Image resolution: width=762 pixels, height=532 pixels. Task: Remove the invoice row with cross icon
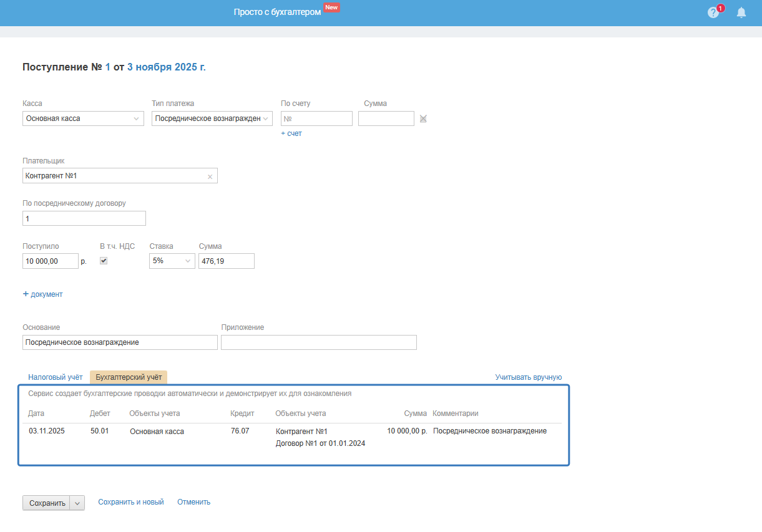423,118
